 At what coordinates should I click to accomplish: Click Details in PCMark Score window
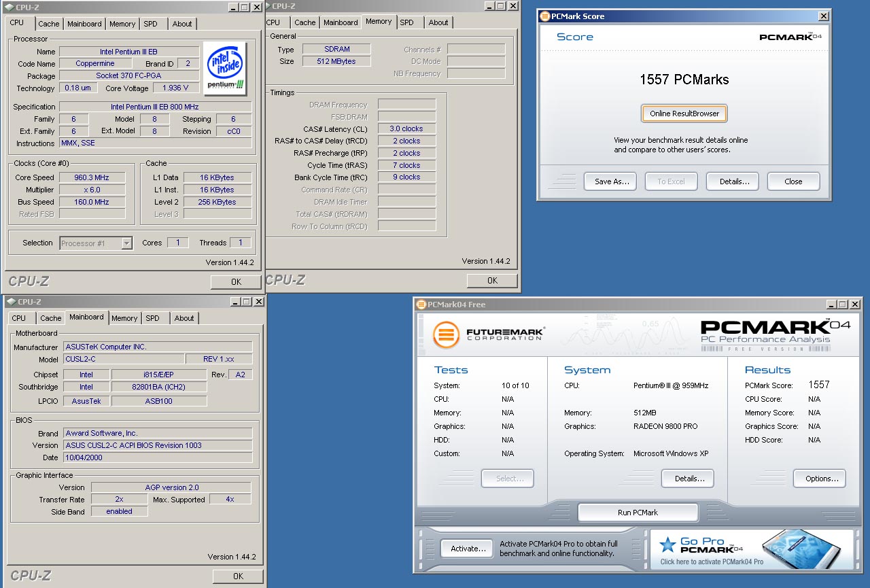[734, 181]
